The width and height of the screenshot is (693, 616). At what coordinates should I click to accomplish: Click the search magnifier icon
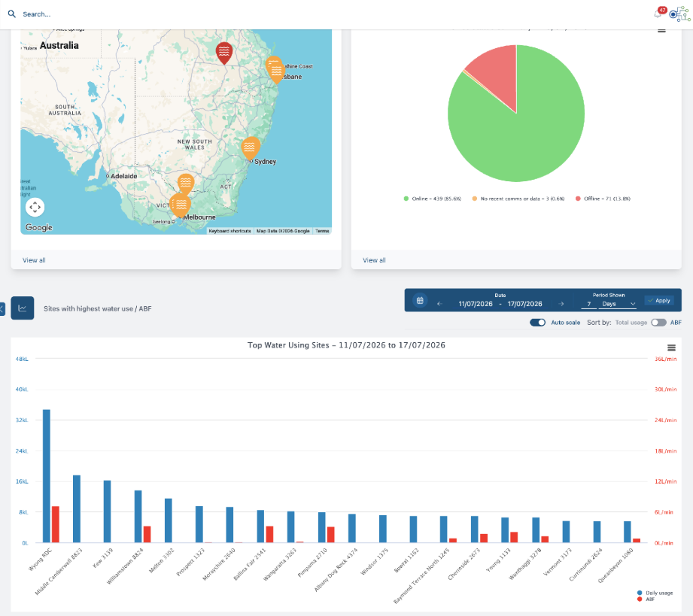pyautogui.click(x=12, y=14)
